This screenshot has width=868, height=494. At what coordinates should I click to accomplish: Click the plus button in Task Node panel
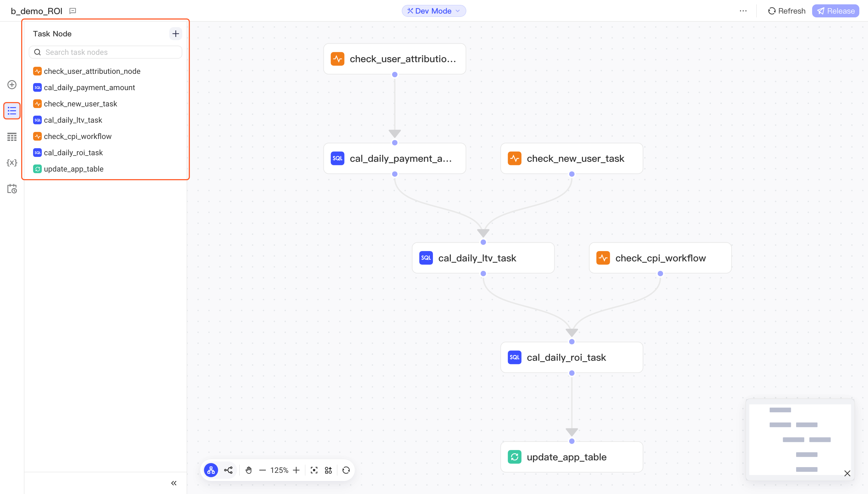[x=176, y=34]
